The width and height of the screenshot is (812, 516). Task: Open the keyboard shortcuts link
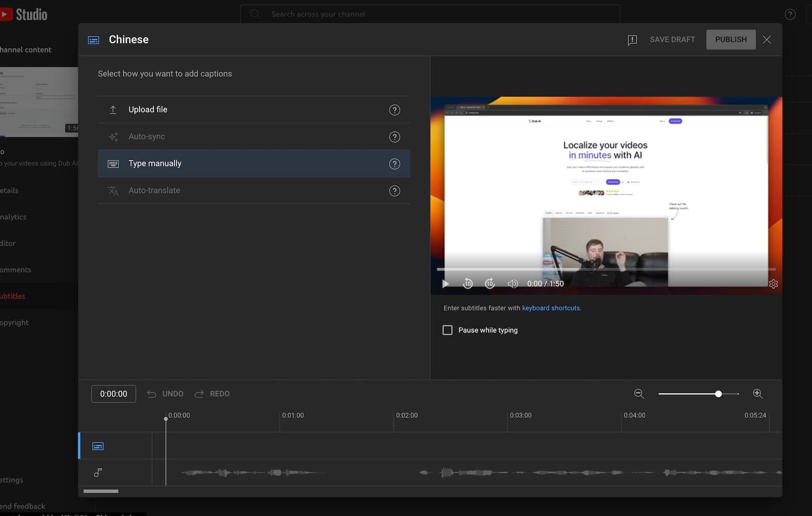pos(550,308)
